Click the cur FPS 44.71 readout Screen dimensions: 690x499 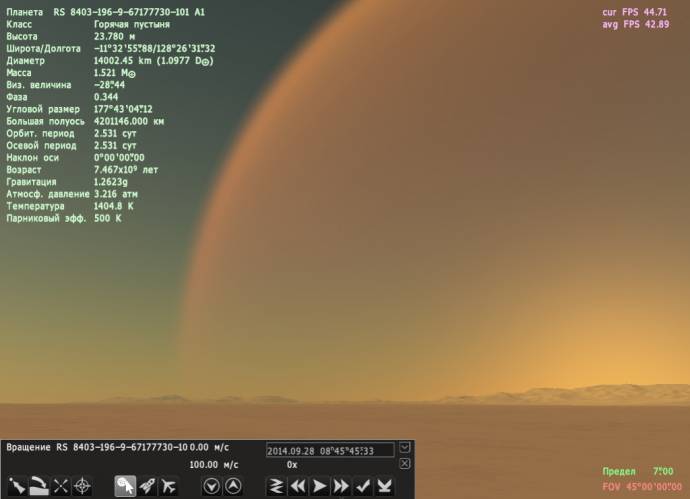(635, 12)
